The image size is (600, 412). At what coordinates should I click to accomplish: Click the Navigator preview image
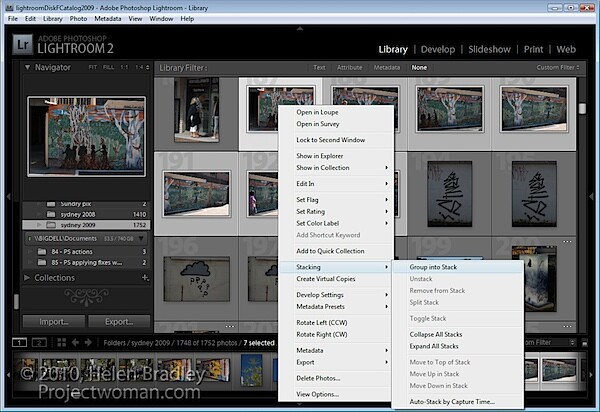(86, 137)
